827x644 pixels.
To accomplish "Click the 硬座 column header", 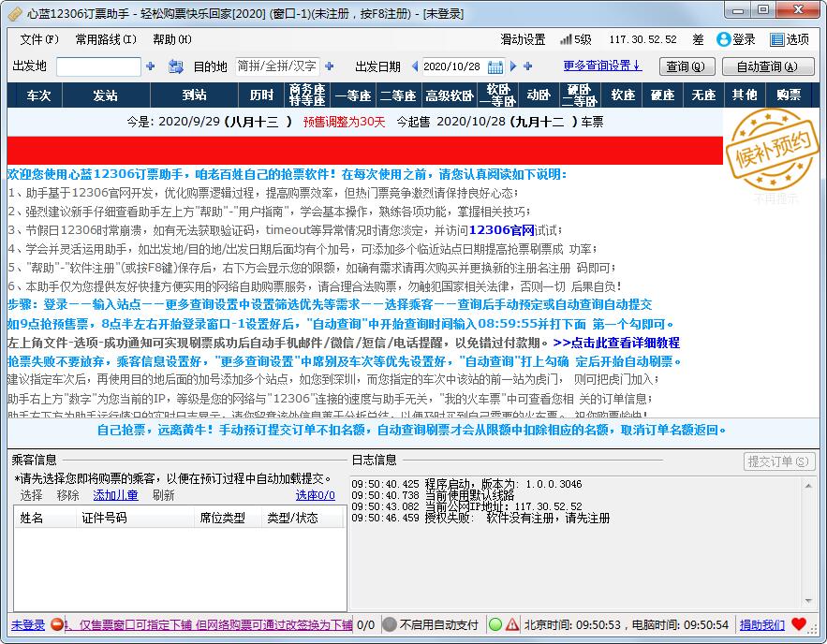I will (x=663, y=95).
